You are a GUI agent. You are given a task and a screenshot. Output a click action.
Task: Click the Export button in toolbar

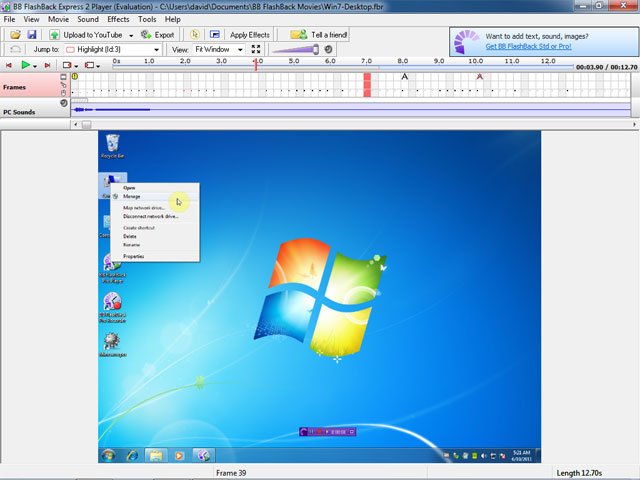tap(157, 34)
